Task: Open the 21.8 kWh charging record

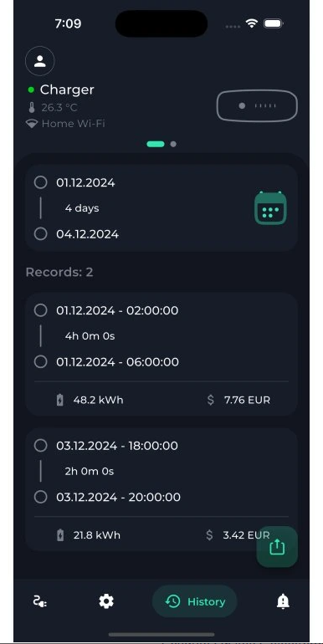Action: pos(161,489)
